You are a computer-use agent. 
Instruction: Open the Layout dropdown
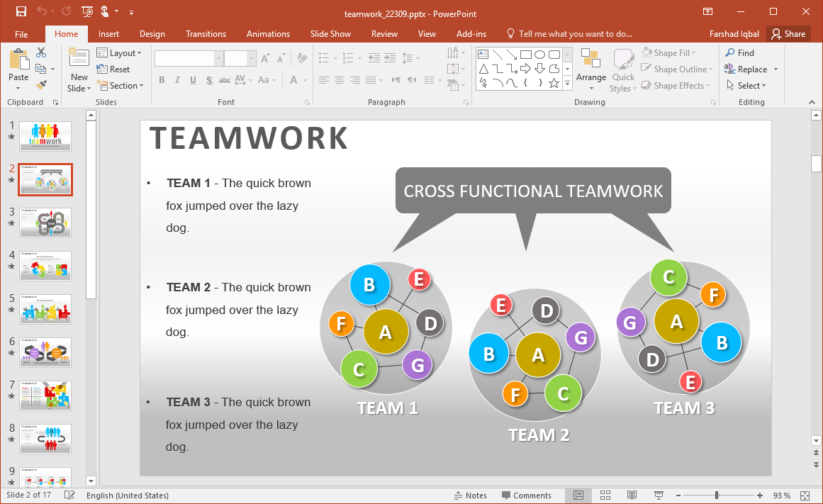119,53
